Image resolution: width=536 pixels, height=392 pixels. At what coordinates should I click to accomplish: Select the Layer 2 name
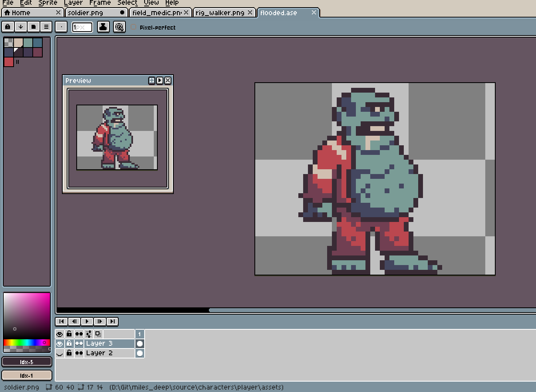(109, 353)
